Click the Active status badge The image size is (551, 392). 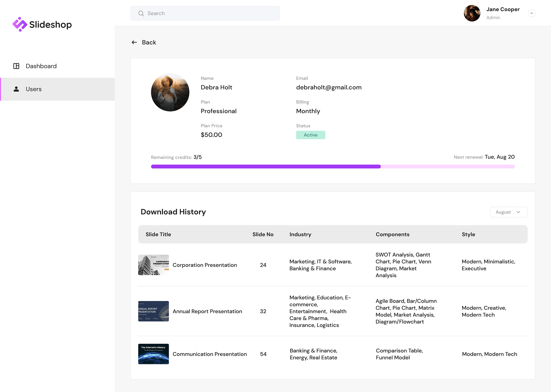[x=310, y=135]
